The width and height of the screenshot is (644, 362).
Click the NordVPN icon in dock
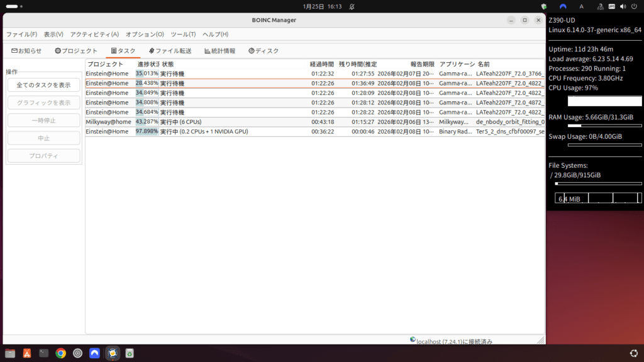click(95, 353)
